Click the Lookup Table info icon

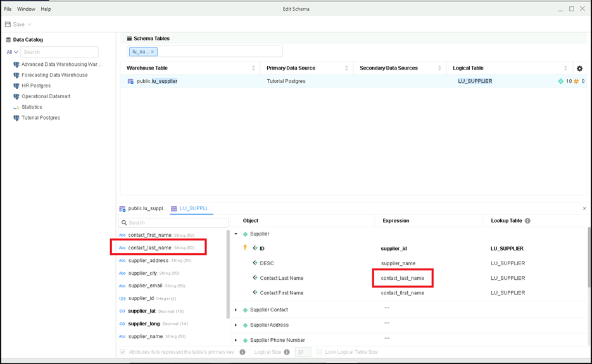point(527,220)
